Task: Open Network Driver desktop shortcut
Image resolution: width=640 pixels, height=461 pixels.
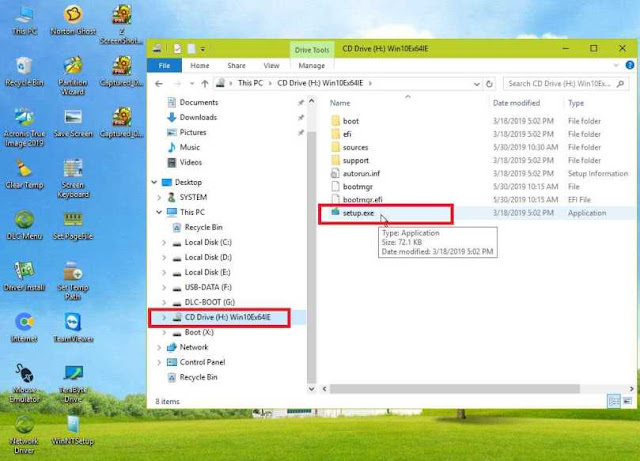Action: tap(24, 435)
